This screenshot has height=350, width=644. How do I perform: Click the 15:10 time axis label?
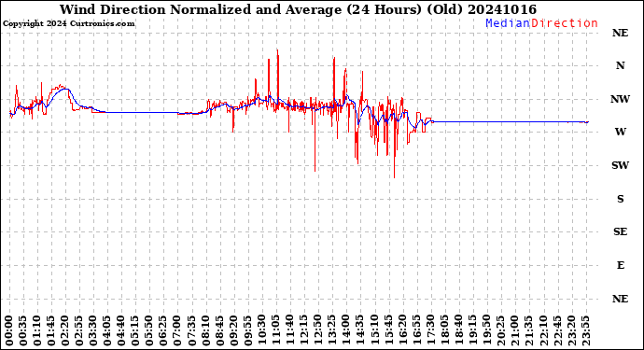click(x=374, y=331)
